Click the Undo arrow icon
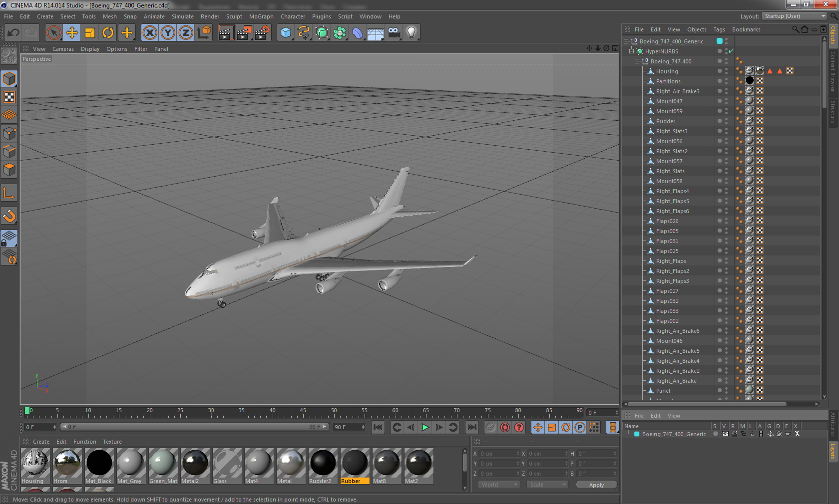This screenshot has height=504, width=839. (x=13, y=33)
